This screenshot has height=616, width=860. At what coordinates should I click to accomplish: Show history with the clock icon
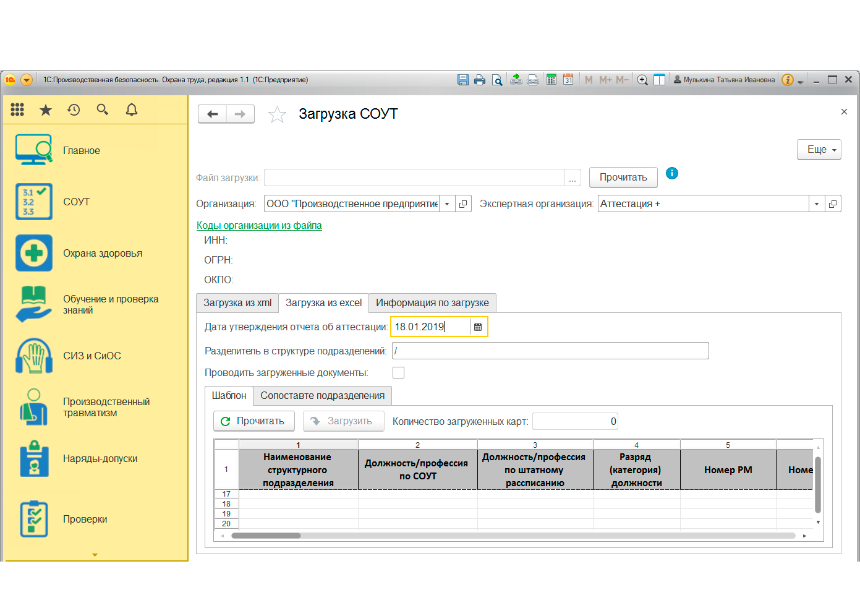[x=74, y=110]
